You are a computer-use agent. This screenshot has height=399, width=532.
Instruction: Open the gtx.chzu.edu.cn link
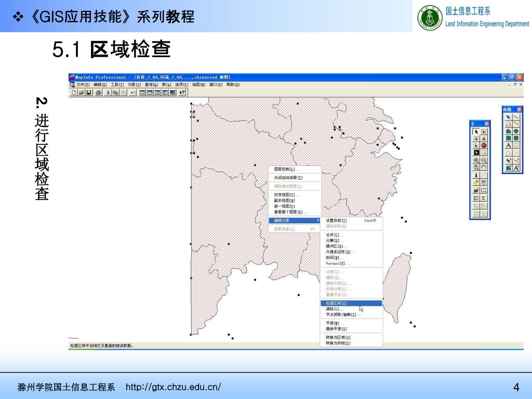point(174,387)
